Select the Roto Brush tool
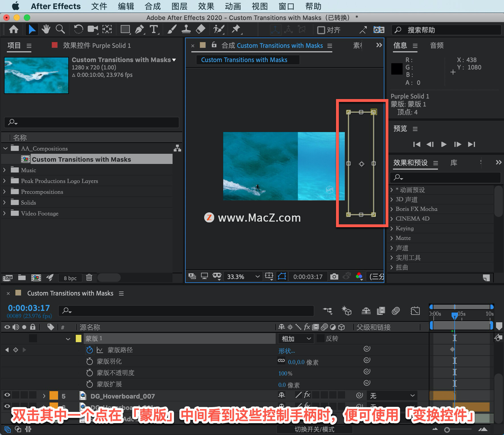504x435 pixels. [x=219, y=29]
